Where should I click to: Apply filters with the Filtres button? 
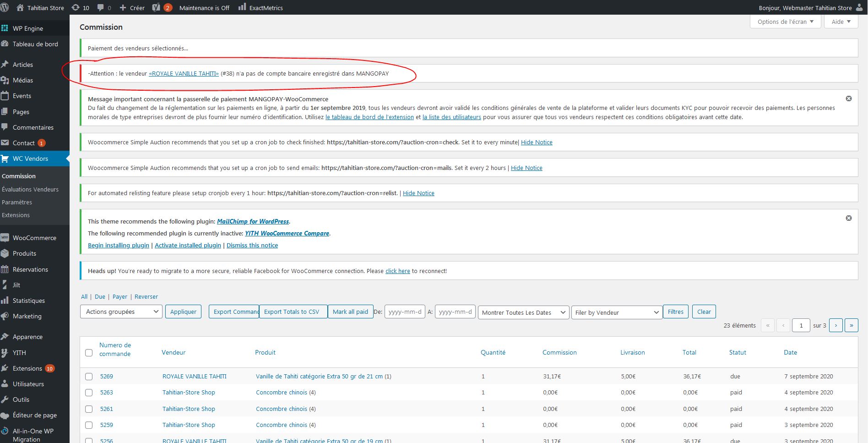676,312
